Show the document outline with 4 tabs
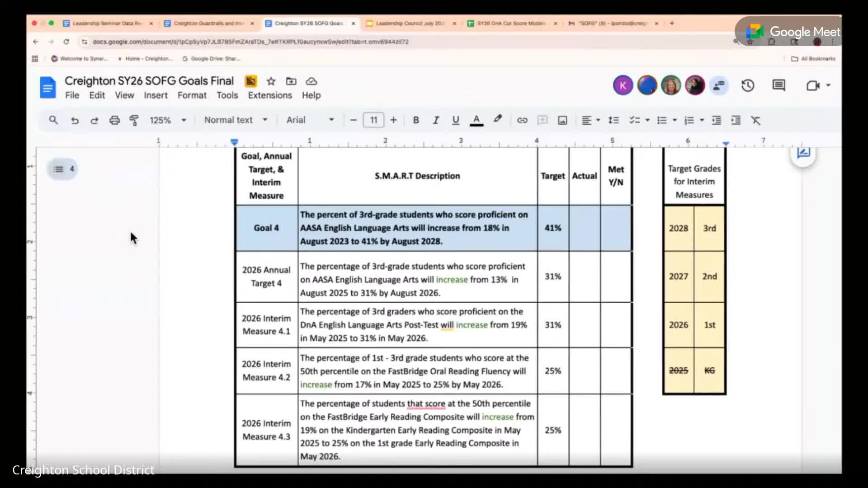This screenshot has height=488, width=868. [63, 169]
